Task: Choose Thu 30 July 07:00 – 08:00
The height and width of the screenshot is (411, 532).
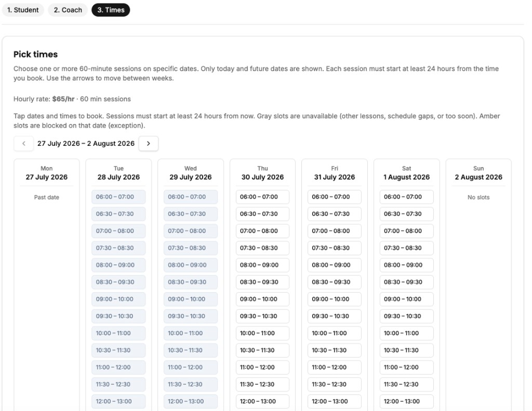Action: pyautogui.click(x=262, y=231)
